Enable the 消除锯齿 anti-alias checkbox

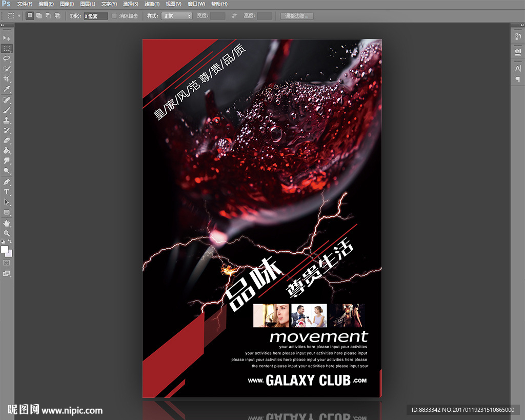[114, 16]
